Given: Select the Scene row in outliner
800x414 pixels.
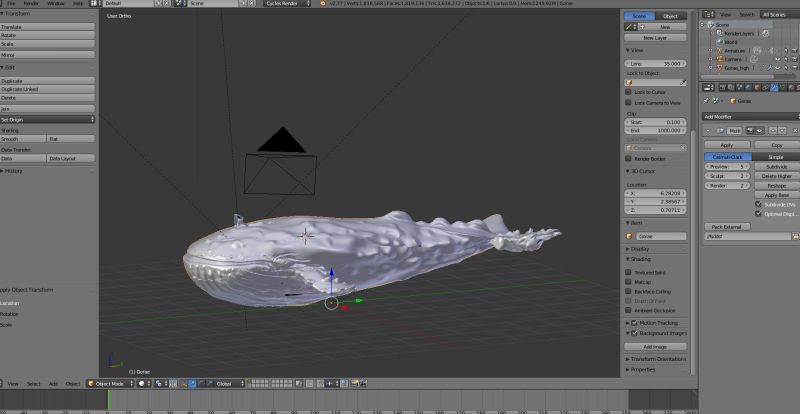Looking at the screenshot, I should (x=722, y=25).
